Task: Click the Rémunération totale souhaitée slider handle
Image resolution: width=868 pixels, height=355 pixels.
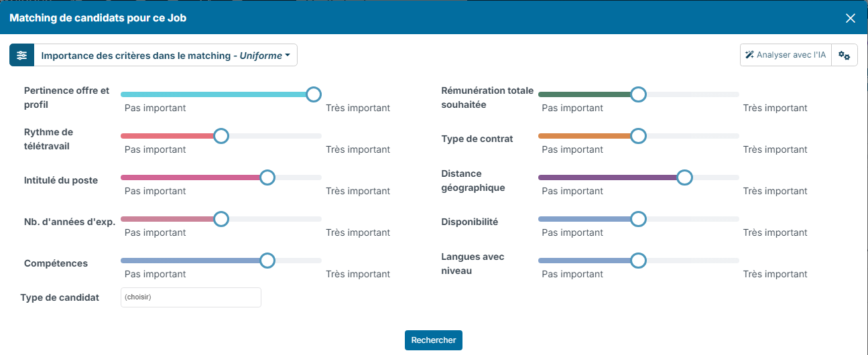Action: point(638,94)
